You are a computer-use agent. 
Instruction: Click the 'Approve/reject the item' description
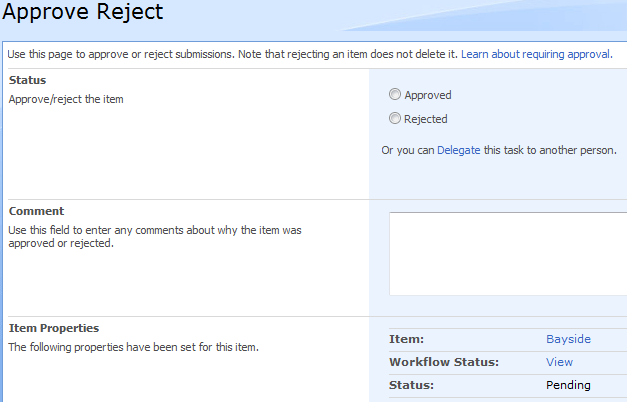coord(66,99)
